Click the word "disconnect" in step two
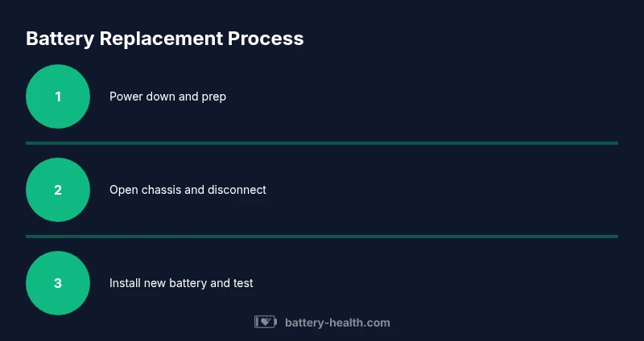 (x=237, y=190)
